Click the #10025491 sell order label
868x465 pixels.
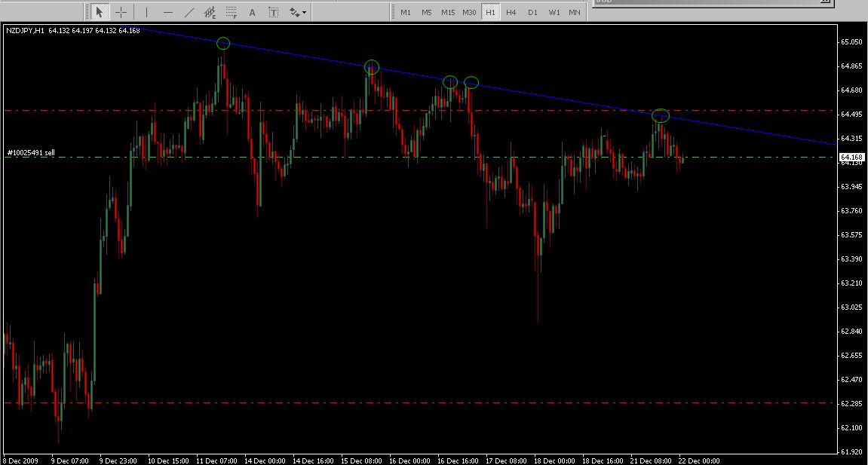tap(31, 153)
